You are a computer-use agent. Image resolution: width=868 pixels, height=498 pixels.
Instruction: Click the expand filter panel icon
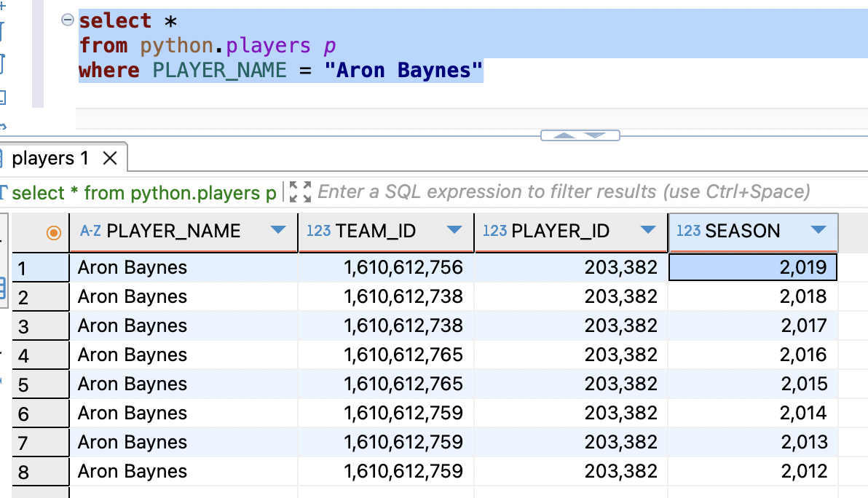[300, 192]
